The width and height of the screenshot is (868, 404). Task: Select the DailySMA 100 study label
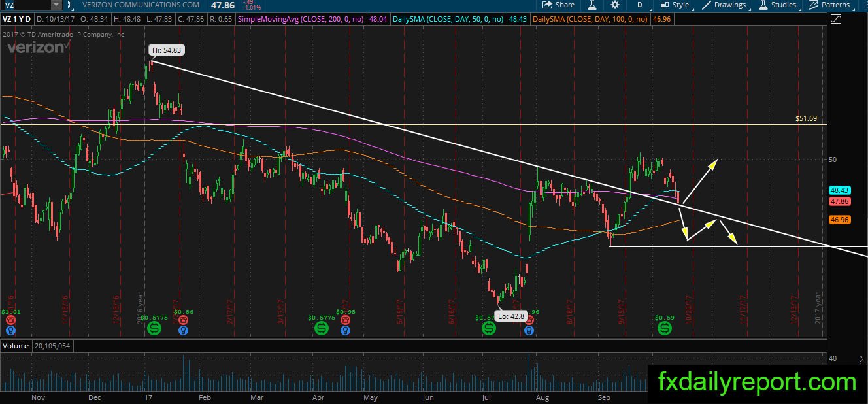click(590, 20)
